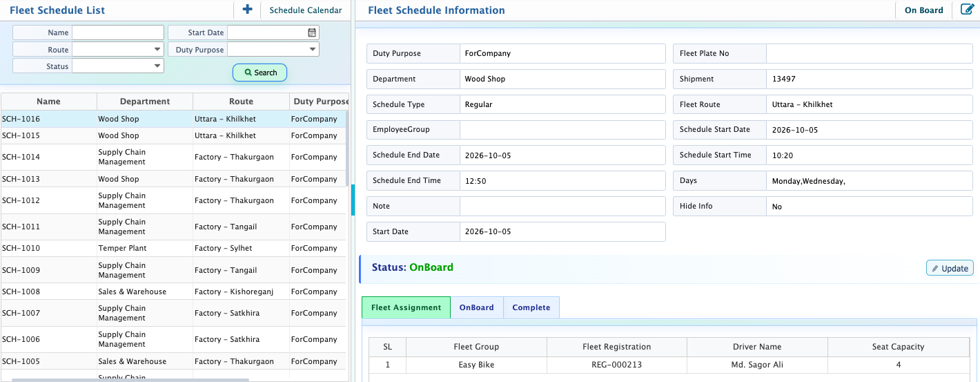The height and width of the screenshot is (382, 980).
Task: Click the Schedule Start Date field
Action: [x=870, y=129]
